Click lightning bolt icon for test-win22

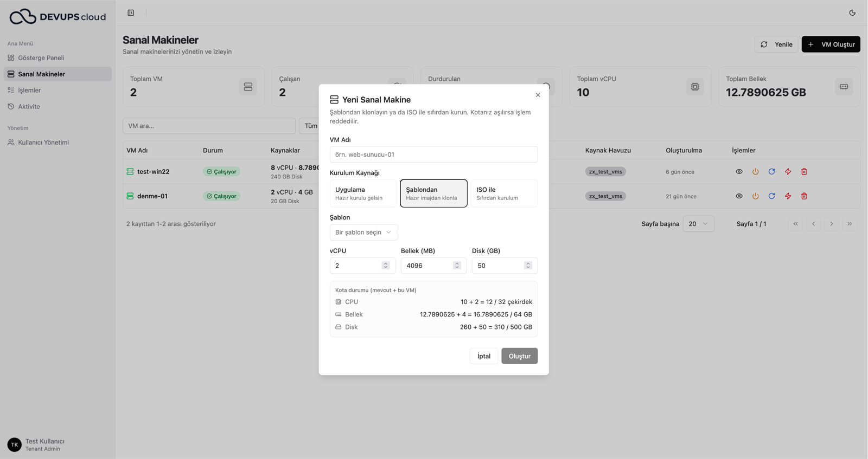(x=788, y=172)
